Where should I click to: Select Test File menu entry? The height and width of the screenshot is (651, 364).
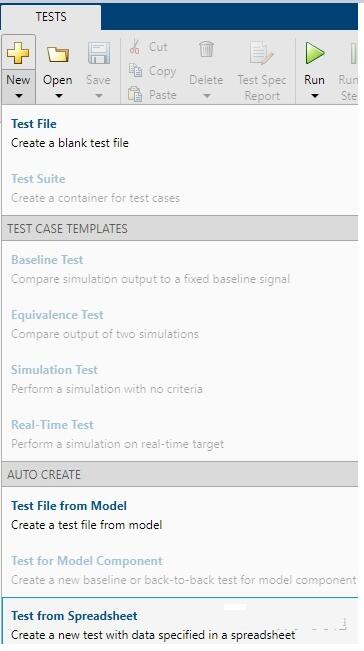coord(179,133)
